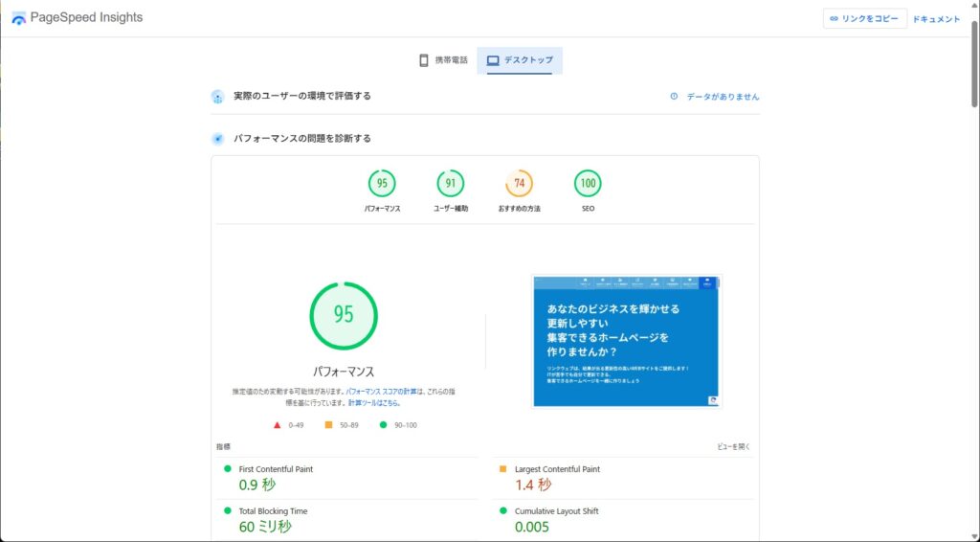Click the Total Blocking Time label
980x542 pixels.
273,511
